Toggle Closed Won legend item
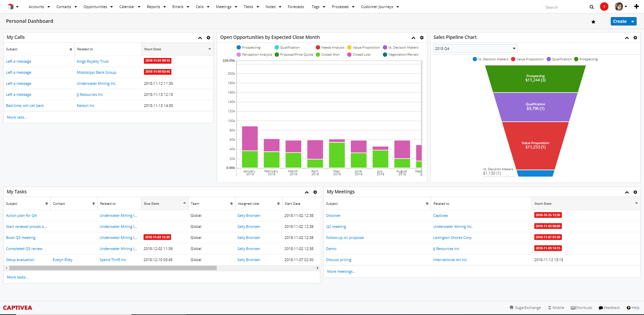The width and height of the screenshot is (644, 315). click(328, 55)
